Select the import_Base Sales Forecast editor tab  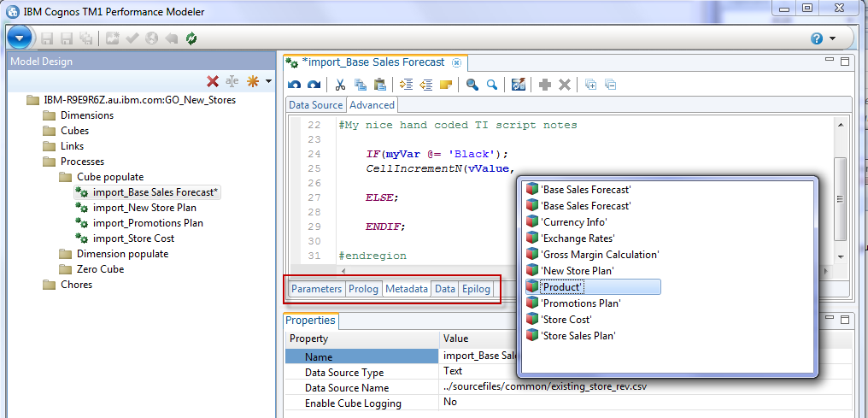375,62
